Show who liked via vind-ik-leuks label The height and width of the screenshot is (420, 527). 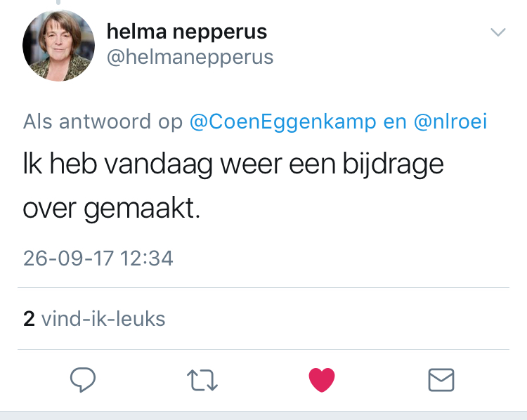coord(103,320)
